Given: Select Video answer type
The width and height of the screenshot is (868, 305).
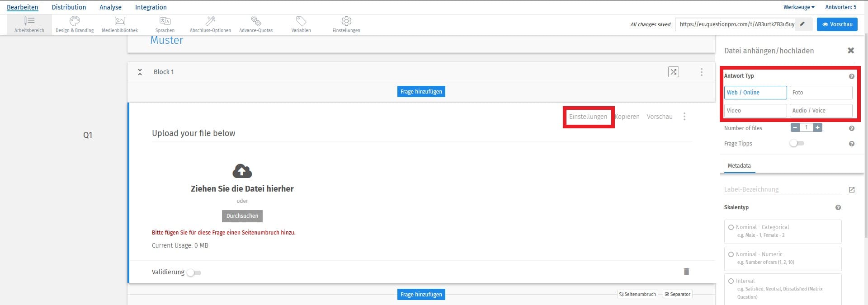Looking at the screenshot, I should 755,111.
